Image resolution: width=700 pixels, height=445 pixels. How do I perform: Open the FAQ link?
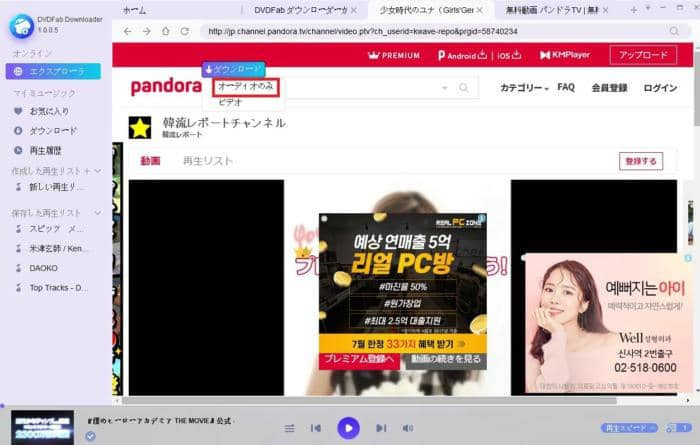tap(566, 87)
